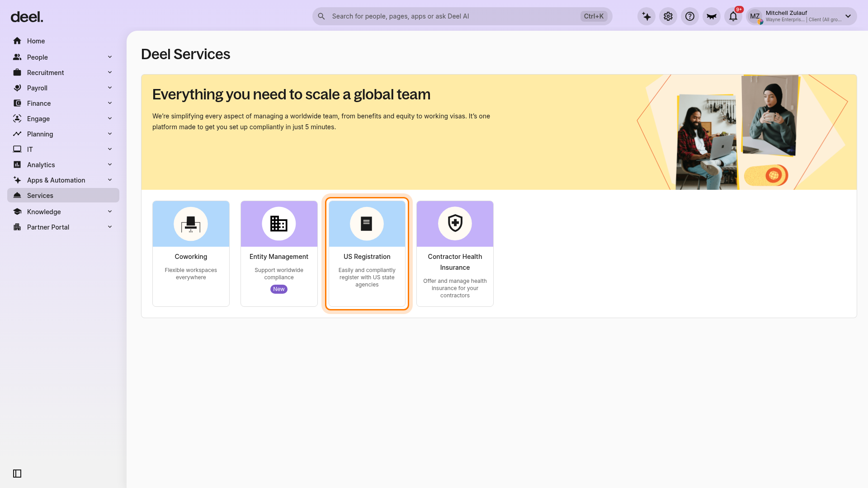868x488 pixels.
Task: Click 'Flexible workspaces everywhere' description
Action: click(191, 274)
